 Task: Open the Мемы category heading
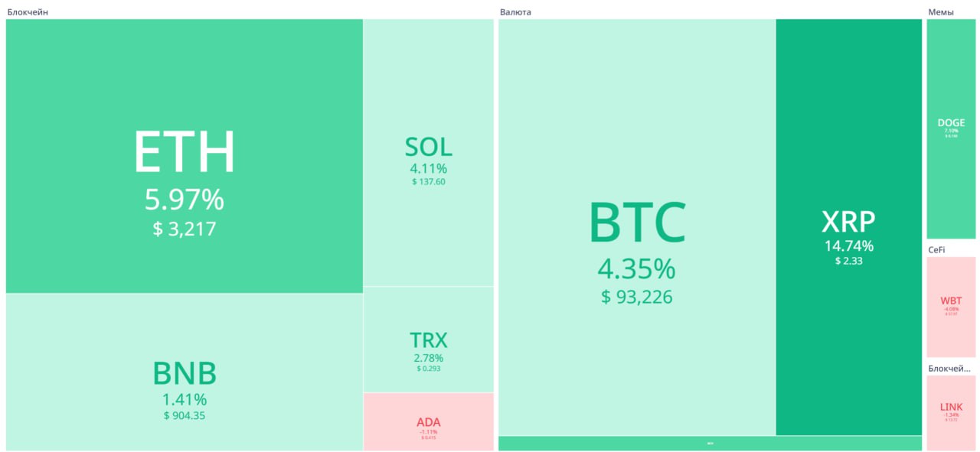(941, 11)
